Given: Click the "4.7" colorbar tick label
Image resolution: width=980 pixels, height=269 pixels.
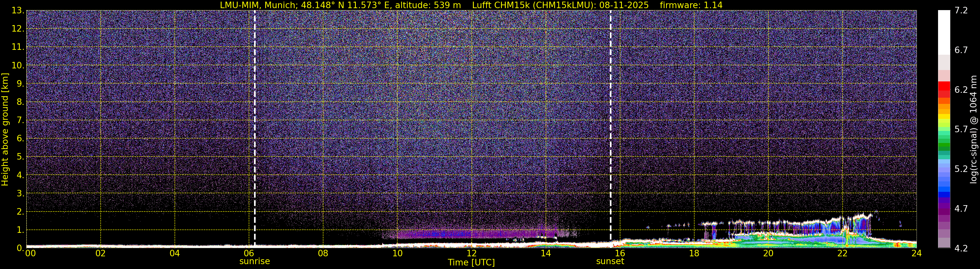Looking at the screenshot, I should click(x=961, y=209).
